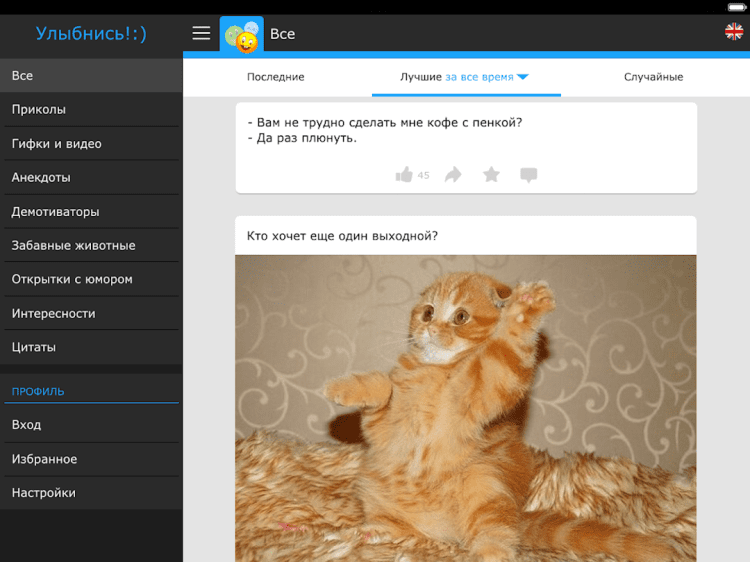
Task: Switch to the «Последние» tab
Action: 275,77
